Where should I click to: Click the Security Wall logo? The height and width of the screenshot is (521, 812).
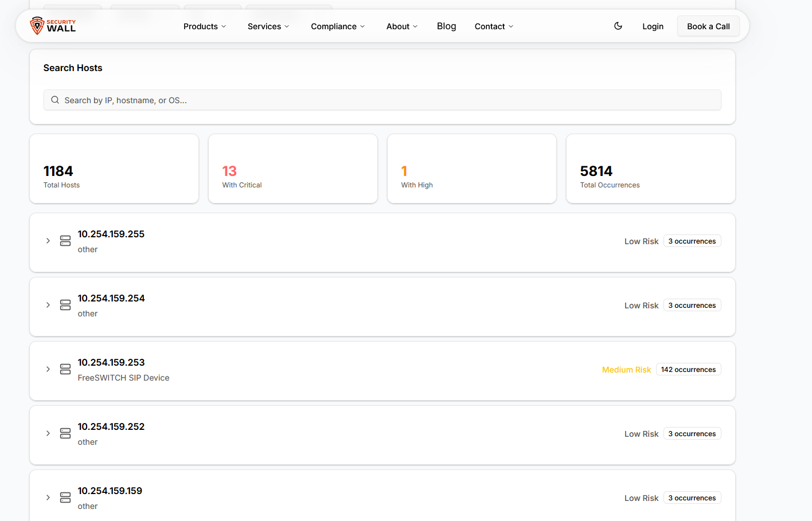point(53,26)
